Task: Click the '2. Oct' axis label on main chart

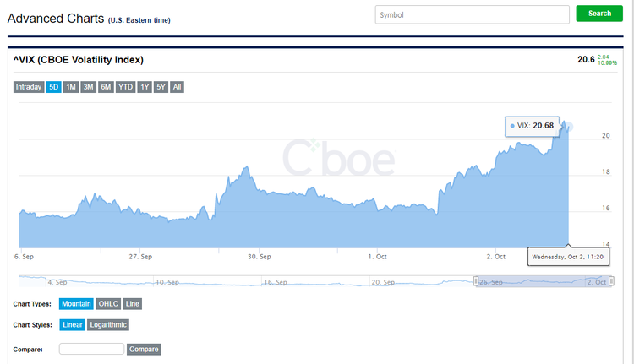Action: coord(495,257)
